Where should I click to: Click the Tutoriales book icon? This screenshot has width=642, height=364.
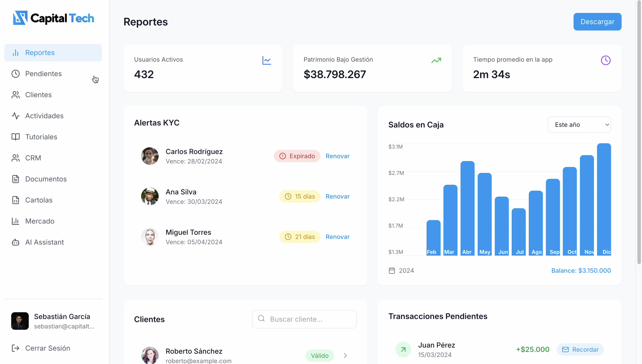pyautogui.click(x=15, y=137)
